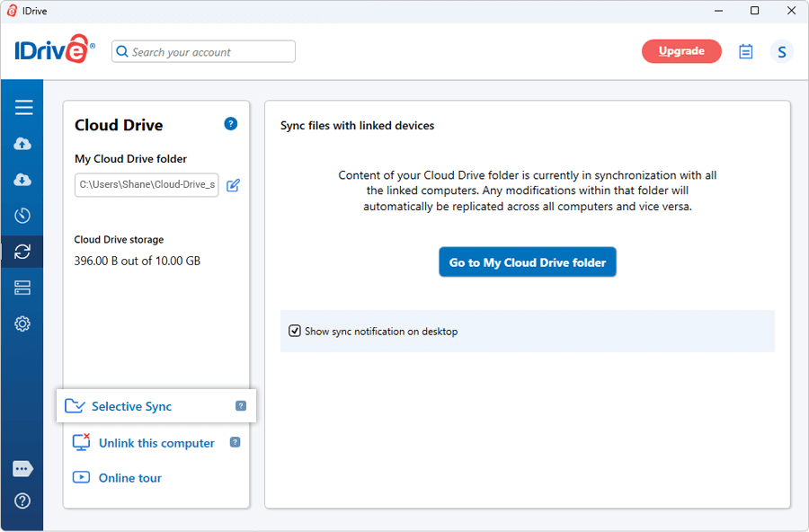Click the Cloud Drive help icon
Viewport: 809px width, 532px height.
pyautogui.click(x=231, y=124)
